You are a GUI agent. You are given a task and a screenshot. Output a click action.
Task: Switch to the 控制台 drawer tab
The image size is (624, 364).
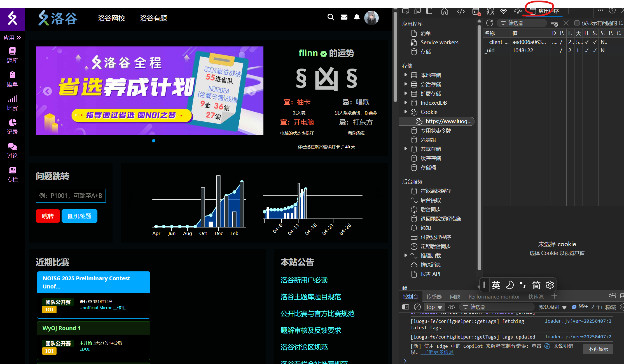(x=410, y=297)
